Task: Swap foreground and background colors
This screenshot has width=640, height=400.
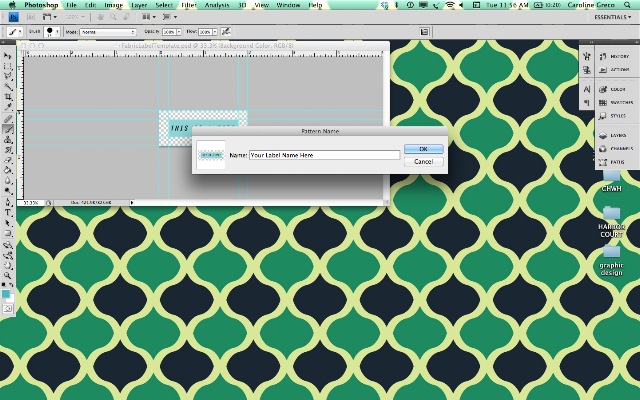Action: (x=11, y=284)
